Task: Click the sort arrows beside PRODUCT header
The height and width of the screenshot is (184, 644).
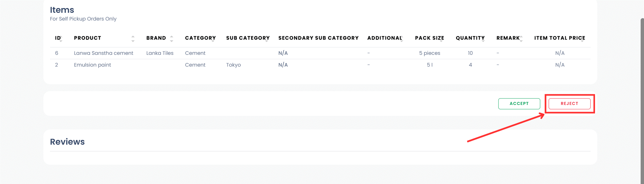Action: point(133,38)
